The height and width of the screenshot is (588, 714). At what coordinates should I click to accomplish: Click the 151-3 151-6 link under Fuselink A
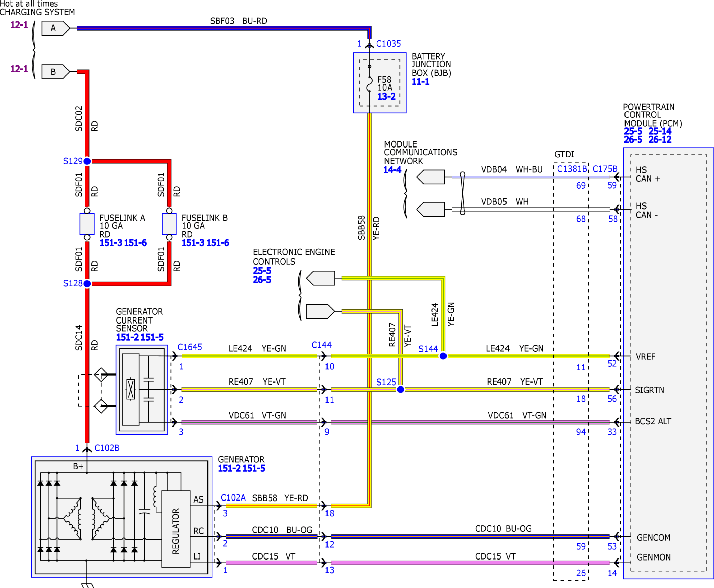click(x=123, y=243)
